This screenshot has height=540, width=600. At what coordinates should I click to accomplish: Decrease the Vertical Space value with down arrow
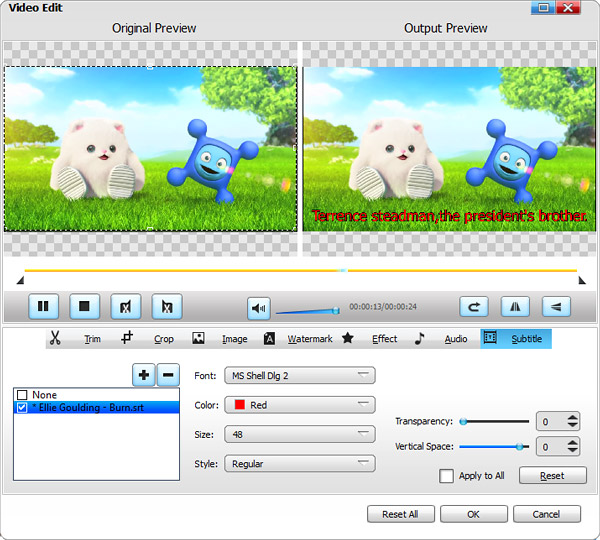[x=572, y=450]
